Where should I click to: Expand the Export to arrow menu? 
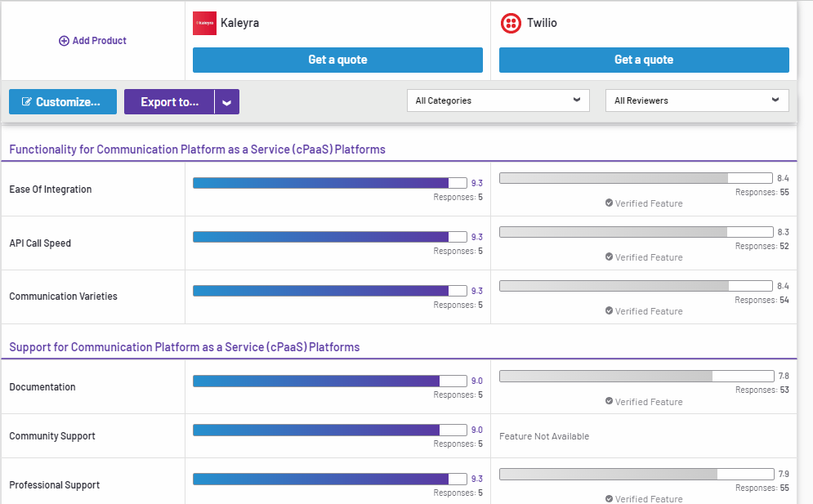[x=227, y=101]
